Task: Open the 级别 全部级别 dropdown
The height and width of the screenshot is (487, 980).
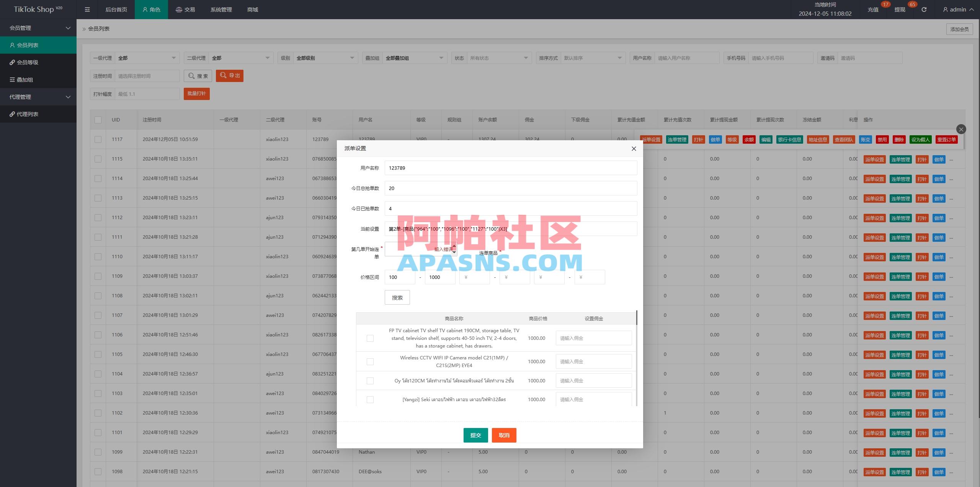Action: click(325, 58)
